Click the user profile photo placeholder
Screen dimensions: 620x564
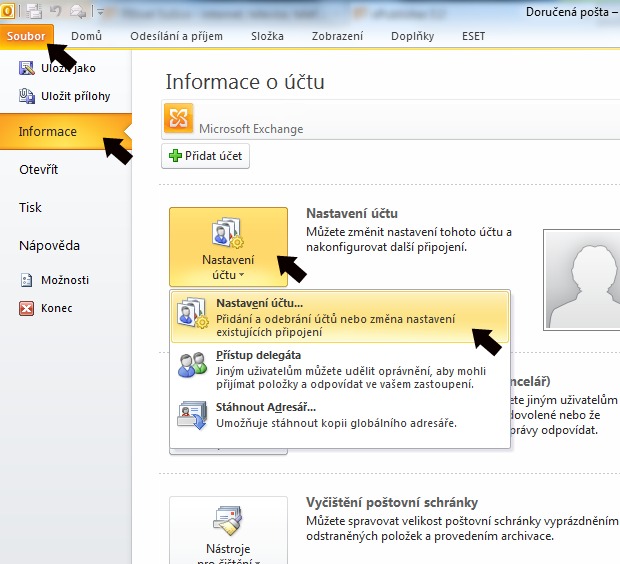click(x=582, y=280)
